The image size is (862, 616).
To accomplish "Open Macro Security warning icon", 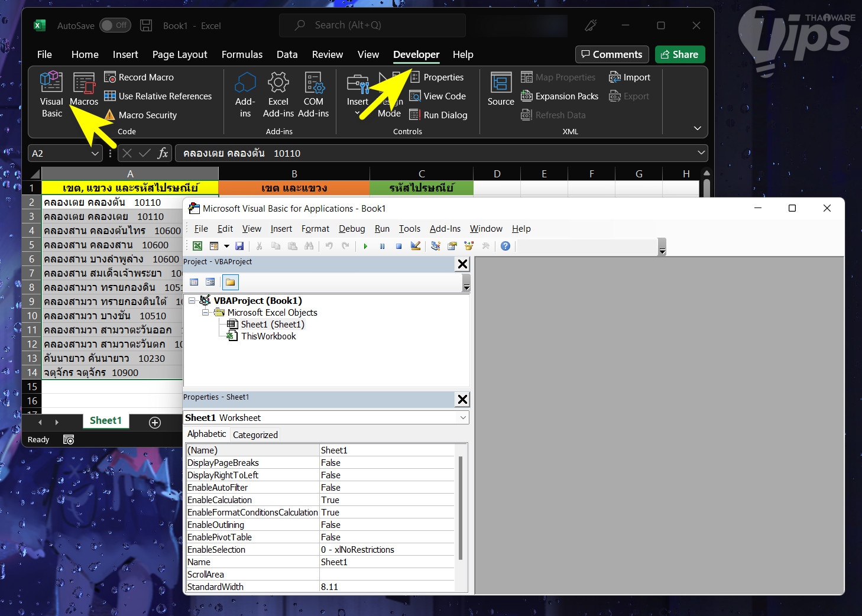I will pyautogui.click(x=110, y=115).
